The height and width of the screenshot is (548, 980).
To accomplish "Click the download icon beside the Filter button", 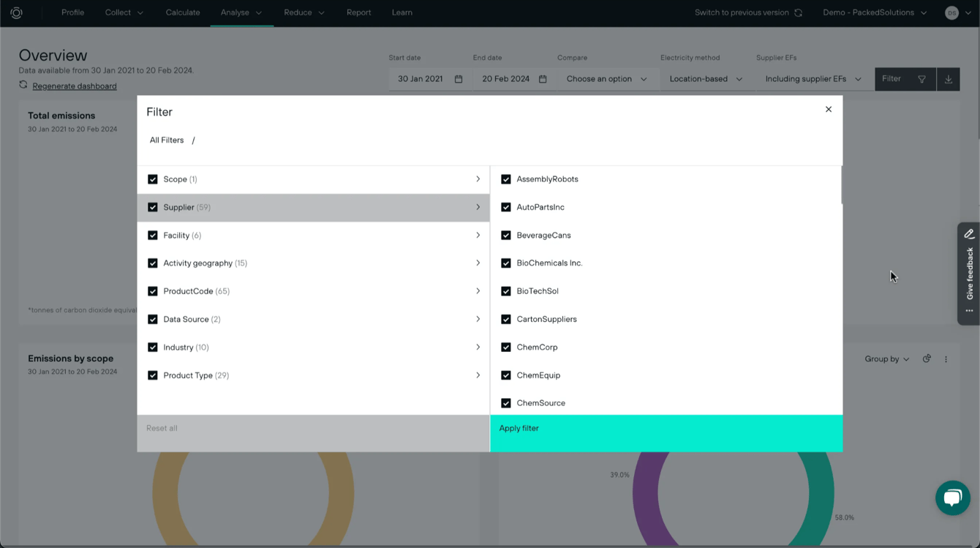I will 948,78.
